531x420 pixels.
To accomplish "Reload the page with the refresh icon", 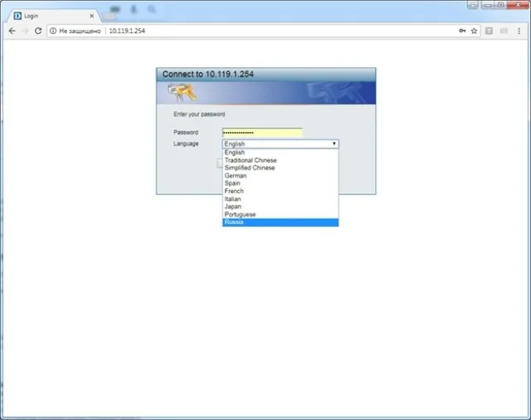I will tap(38, 31).
